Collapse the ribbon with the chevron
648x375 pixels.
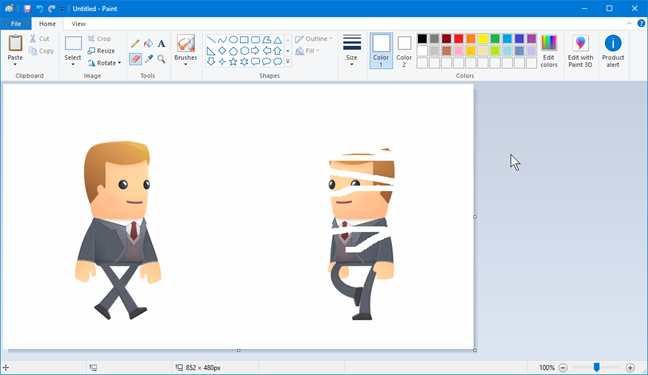[629, 24]
